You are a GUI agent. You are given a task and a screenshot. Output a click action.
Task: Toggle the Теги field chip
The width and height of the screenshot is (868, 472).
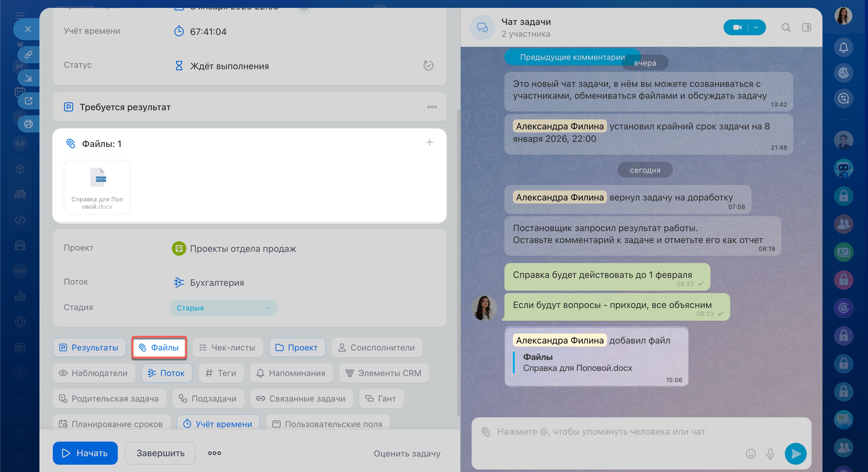coord(221,373)
